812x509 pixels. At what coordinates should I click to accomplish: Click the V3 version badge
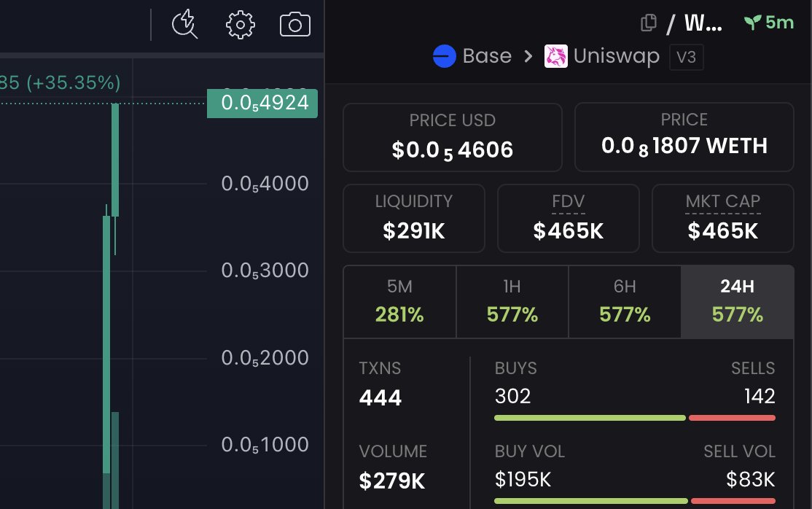click(686, 57)
